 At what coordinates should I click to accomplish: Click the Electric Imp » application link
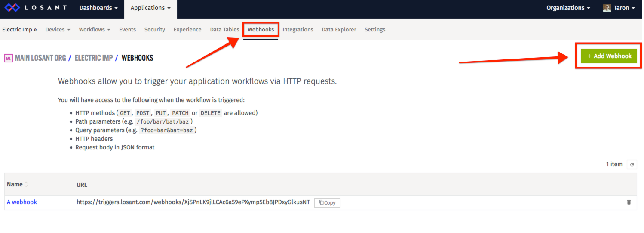pos(19,30)
